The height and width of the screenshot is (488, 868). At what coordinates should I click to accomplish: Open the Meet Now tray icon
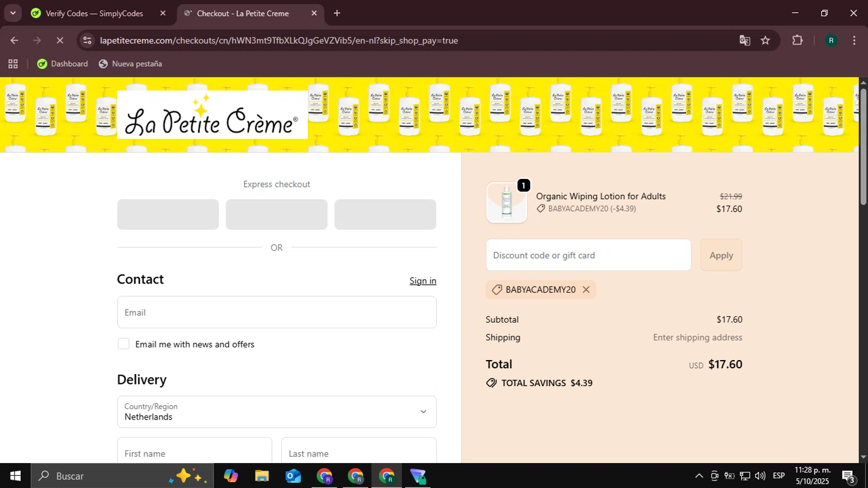[x=715, y=476]
